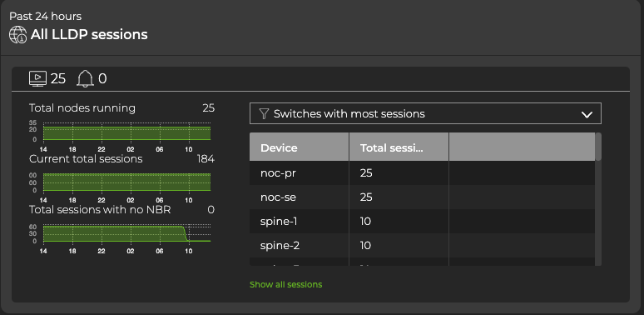Select the noc-se device row
Viewport: 644px width, 315px height.
tap(422, 197)
